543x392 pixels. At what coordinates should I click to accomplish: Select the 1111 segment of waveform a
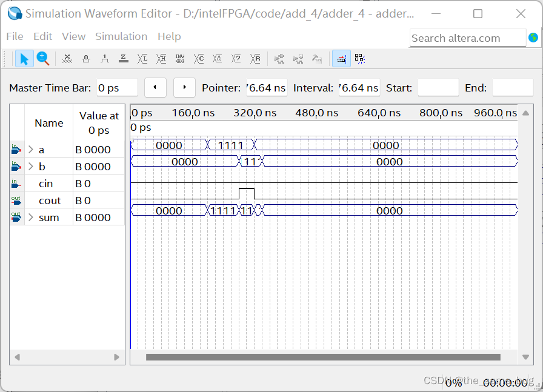[x=231, y=145]
